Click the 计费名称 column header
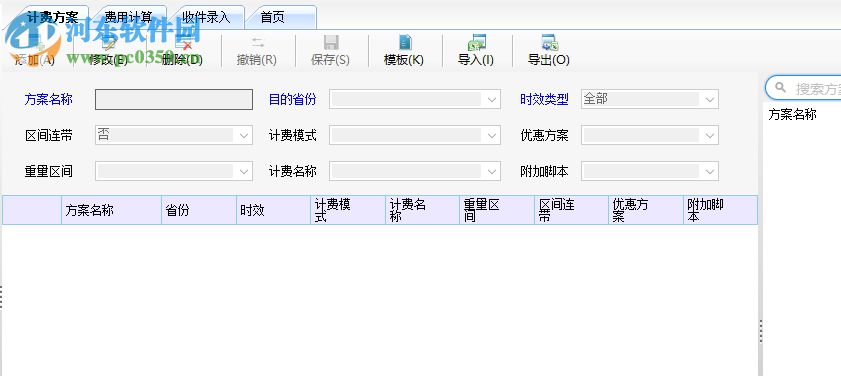Screen dimensions: 841x376 click(x=423, y=210)
